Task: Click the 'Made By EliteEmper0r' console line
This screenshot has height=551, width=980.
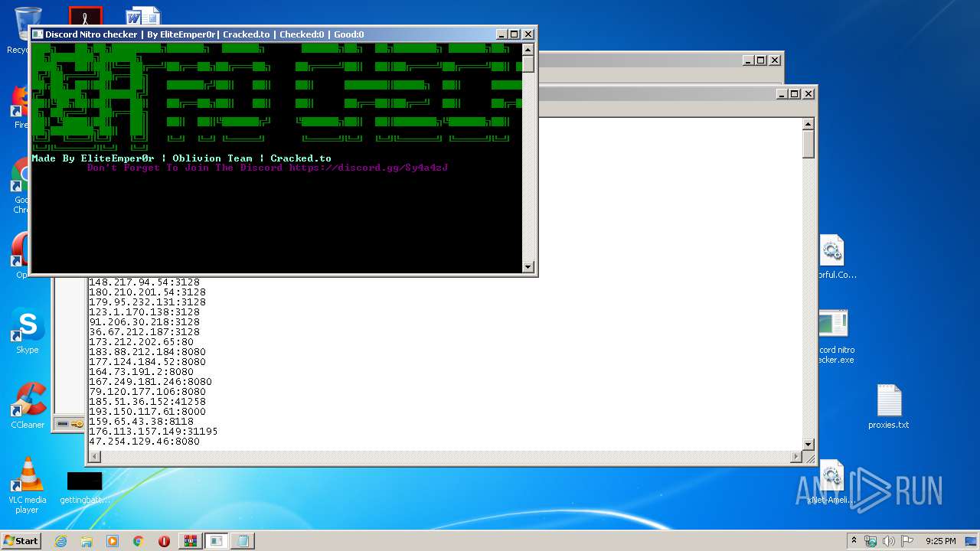Action: 181,158
